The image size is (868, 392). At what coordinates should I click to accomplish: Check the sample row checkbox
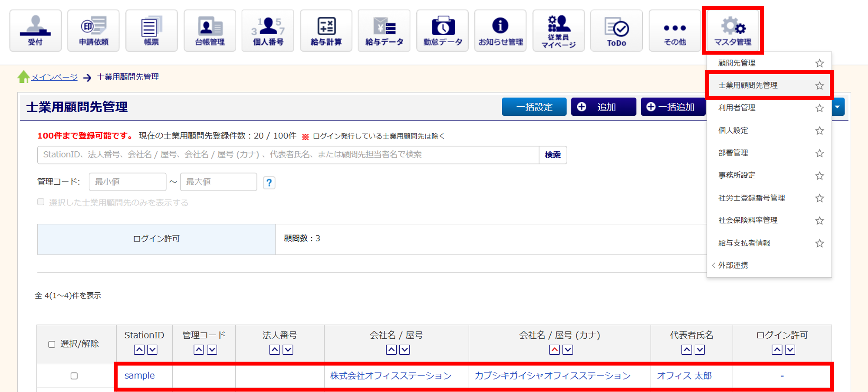click(x=74, y=376)
